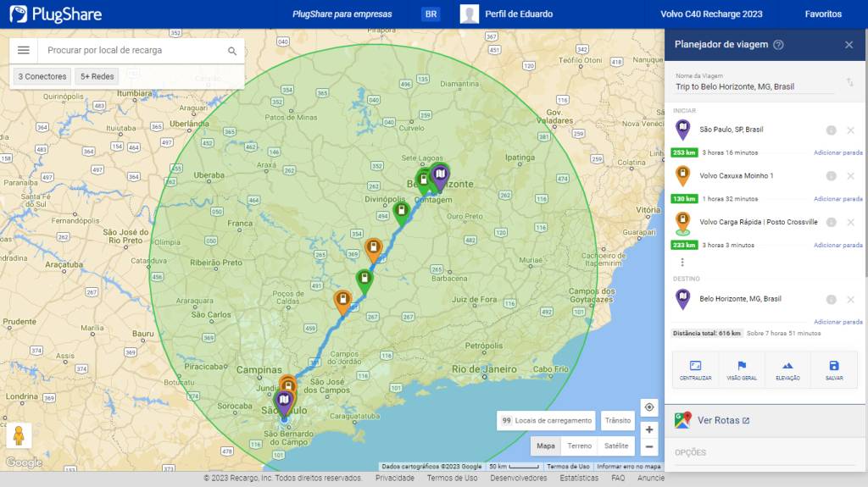Close the Planejador de viagem panel
This screenshot has width=868, height=487.
coord(849,45)
